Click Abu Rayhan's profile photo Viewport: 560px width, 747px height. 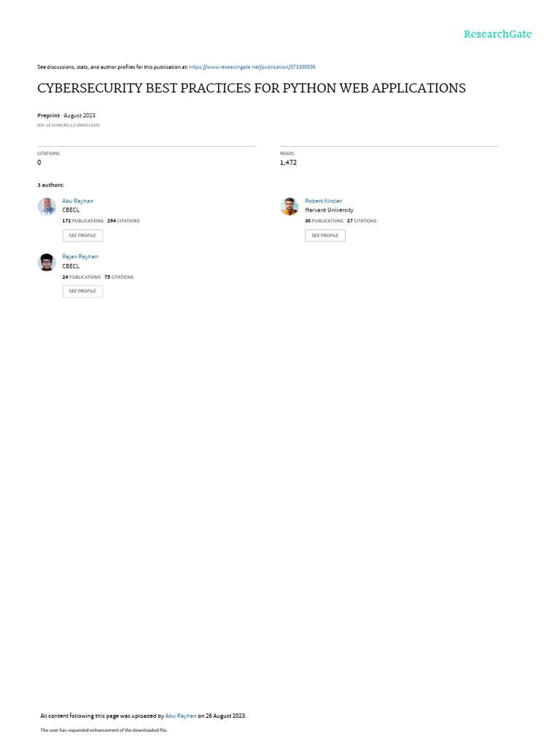[x=47, y=206]
